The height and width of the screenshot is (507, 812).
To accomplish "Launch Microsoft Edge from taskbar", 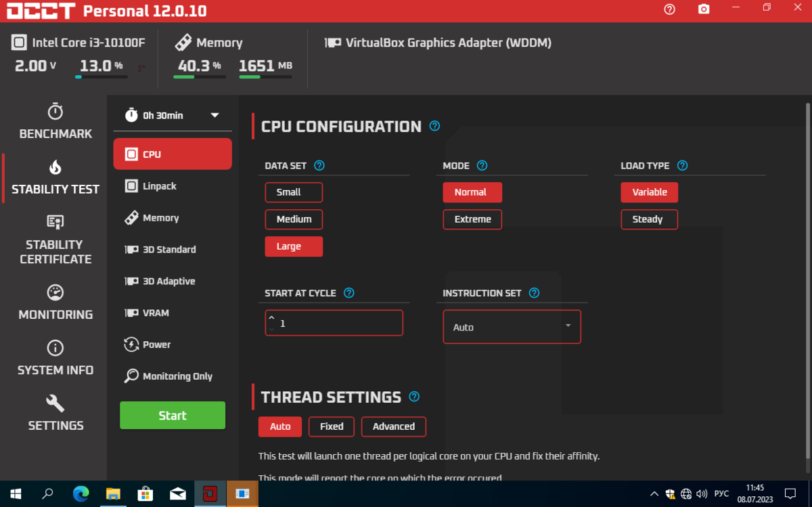I will click(81, 494).
